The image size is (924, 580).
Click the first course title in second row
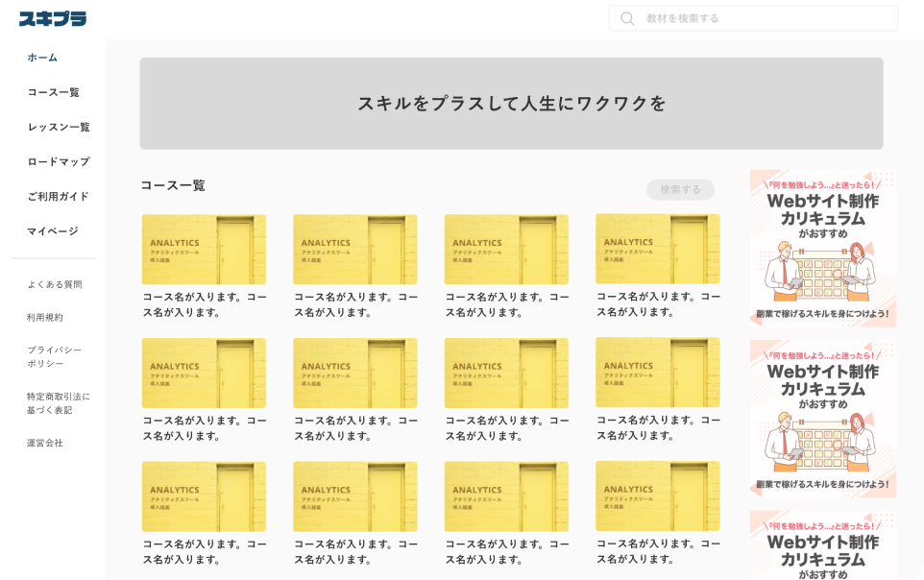tap(205, 428)
